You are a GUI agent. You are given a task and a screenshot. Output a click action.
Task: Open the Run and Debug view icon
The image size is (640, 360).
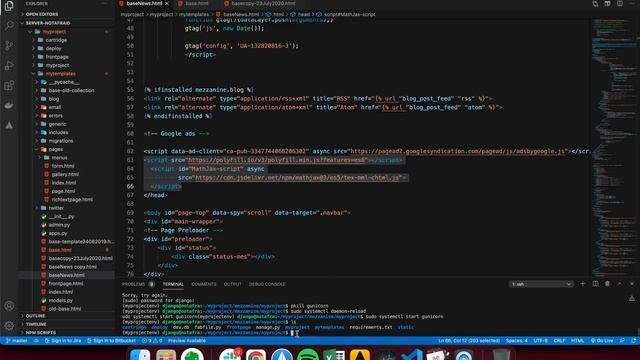pos(9,65)
